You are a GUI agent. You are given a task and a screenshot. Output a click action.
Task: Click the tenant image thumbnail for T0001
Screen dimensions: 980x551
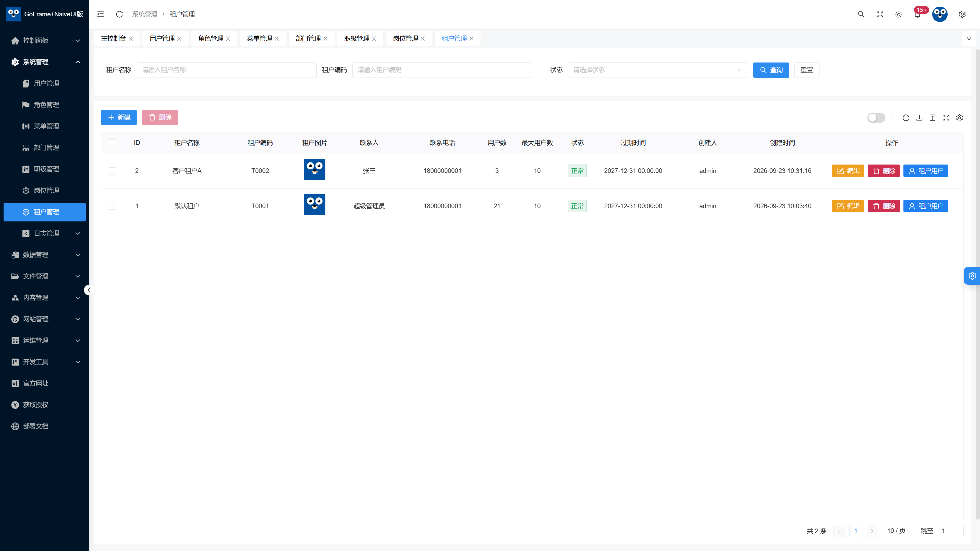pos(315,205)
